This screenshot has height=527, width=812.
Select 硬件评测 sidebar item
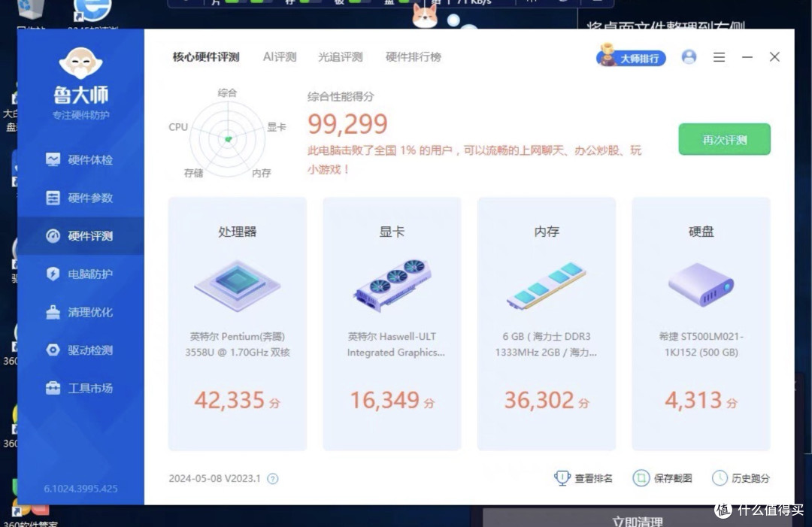(x=80, y=236)
